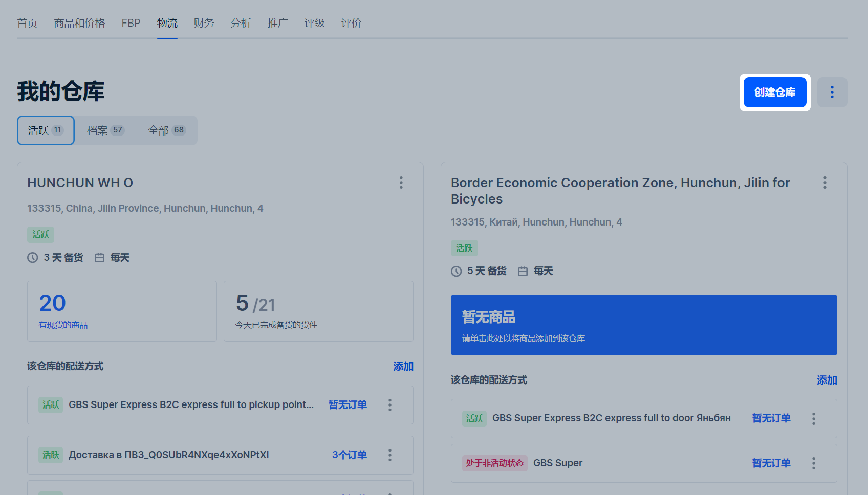This screenshot has height=495, width=868.
Task: Open Border Economic Cooperation Zone warehouse menu
Action: click(x=824, y=183)
